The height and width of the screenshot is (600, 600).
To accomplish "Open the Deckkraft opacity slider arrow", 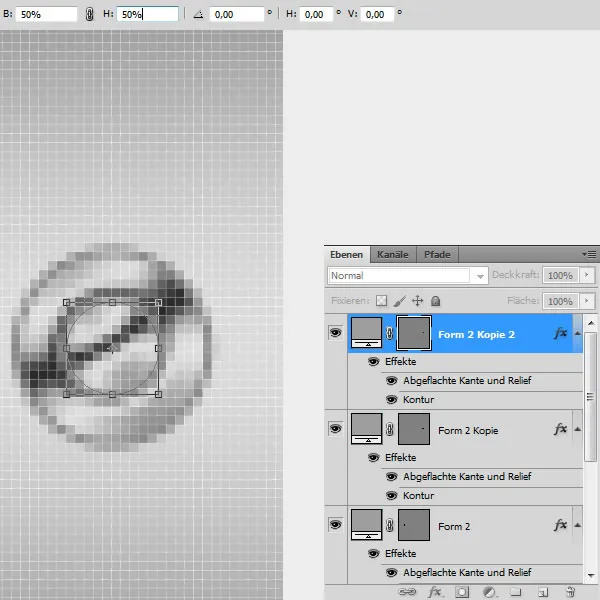I will [586, 275].
